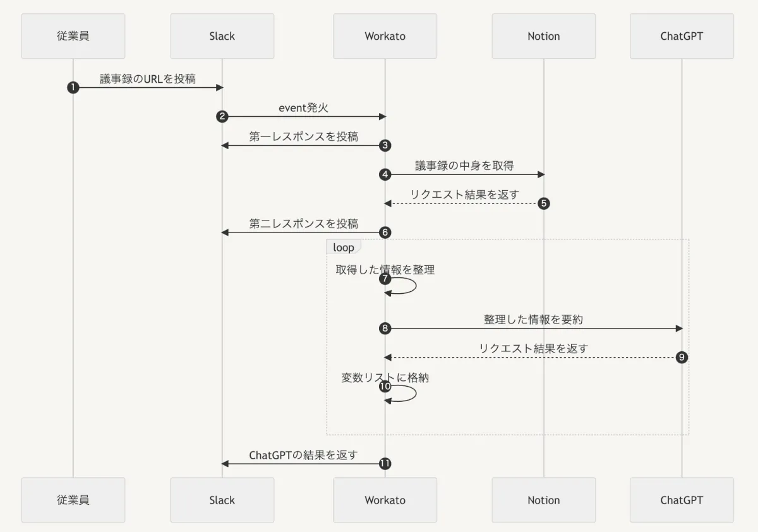758x532 pixels.
Task: Click the top Workato participant box
Action: 385,36
